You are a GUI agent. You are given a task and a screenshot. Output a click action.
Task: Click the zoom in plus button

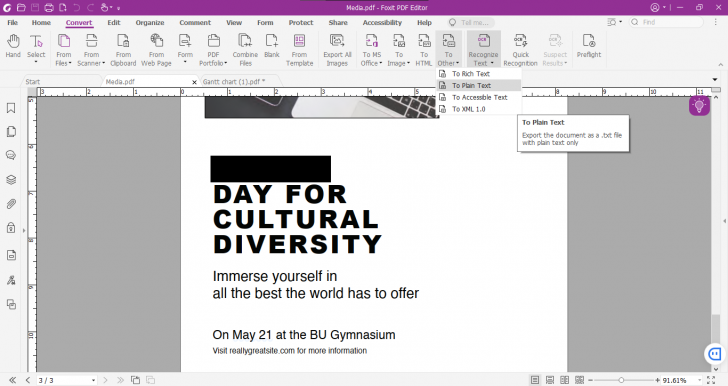coord(657,380)
